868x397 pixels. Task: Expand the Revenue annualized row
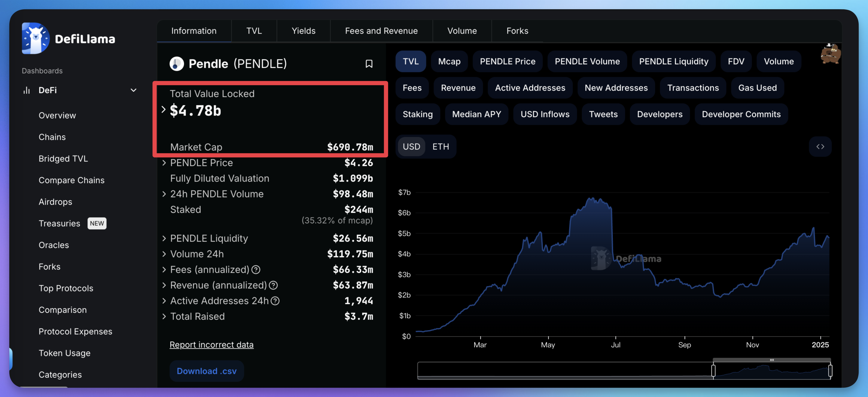click(x=164, y=285)
